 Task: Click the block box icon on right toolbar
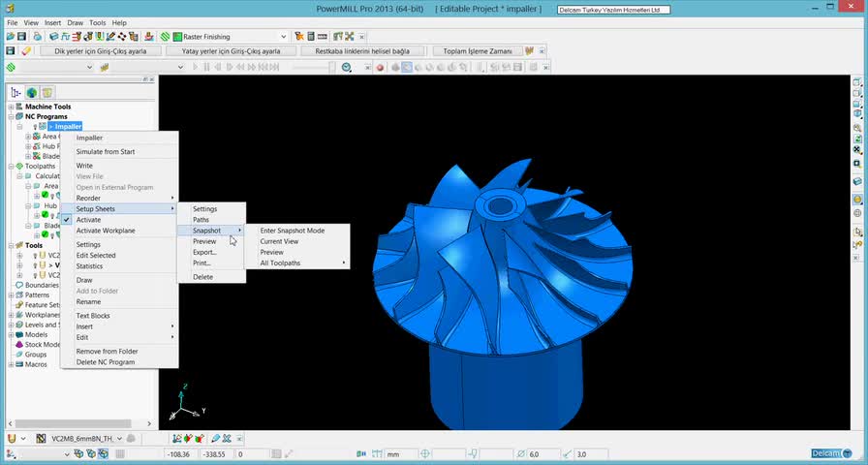point(857,181)
